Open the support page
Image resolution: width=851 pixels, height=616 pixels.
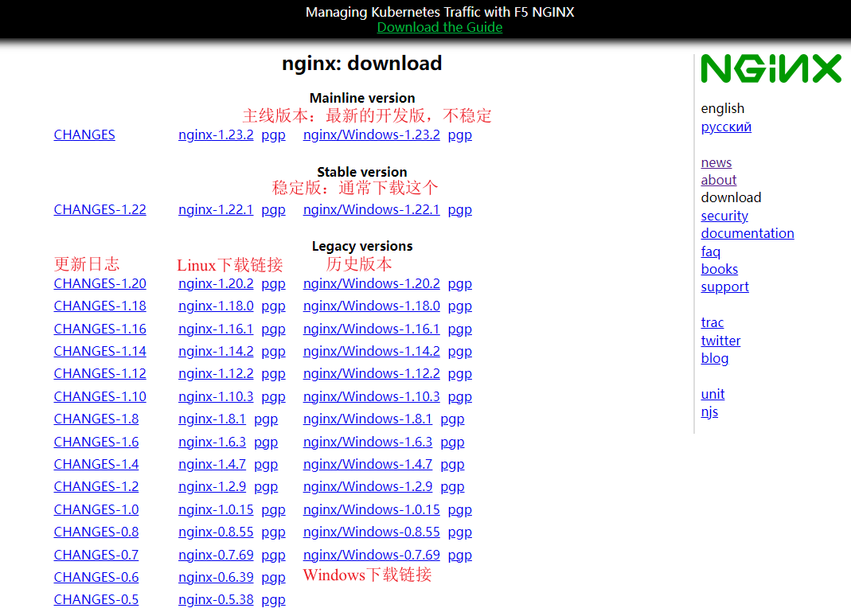[724, 287]
